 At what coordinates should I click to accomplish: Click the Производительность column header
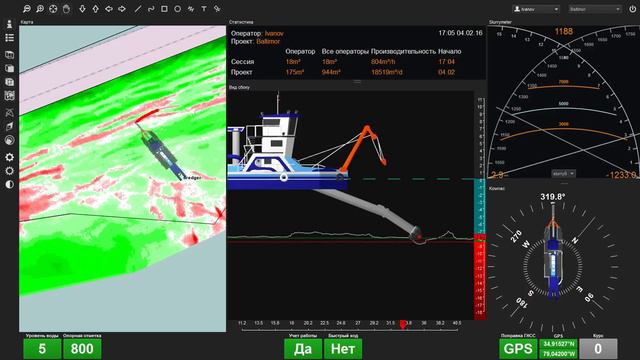403,51
